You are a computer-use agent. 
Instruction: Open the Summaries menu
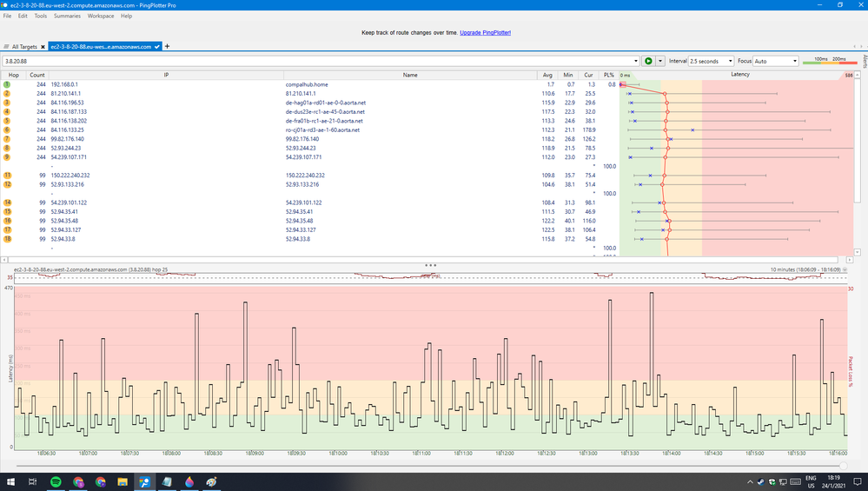tap(67, 16)
